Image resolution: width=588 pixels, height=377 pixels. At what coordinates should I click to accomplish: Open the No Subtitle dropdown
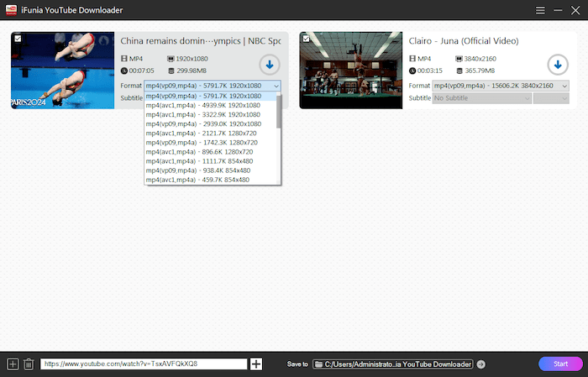point(481,98)
